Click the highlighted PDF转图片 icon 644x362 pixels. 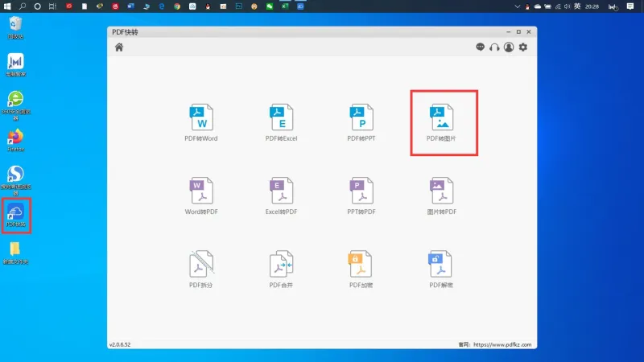(441, 122)
